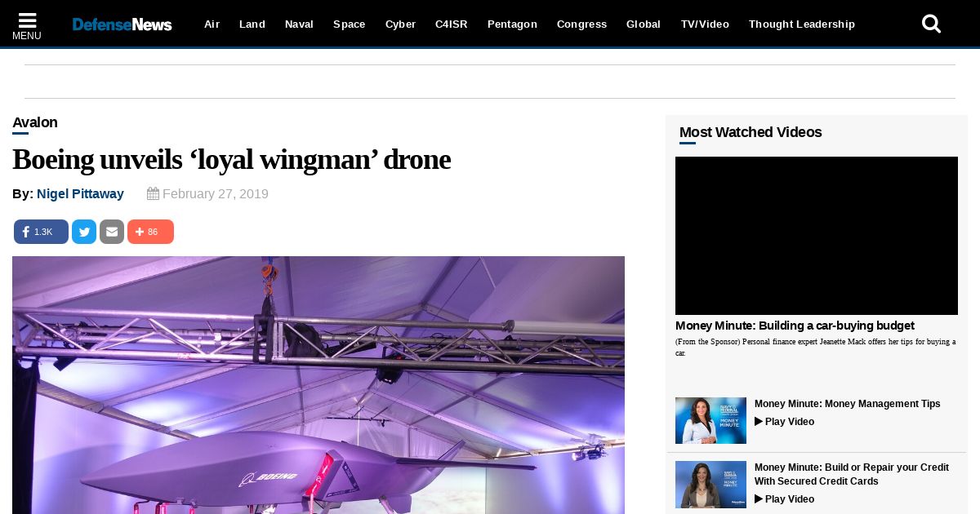The image size is (980, 514).
Task: View author Nigel Pittaway's page
Action: pos(80,194)
